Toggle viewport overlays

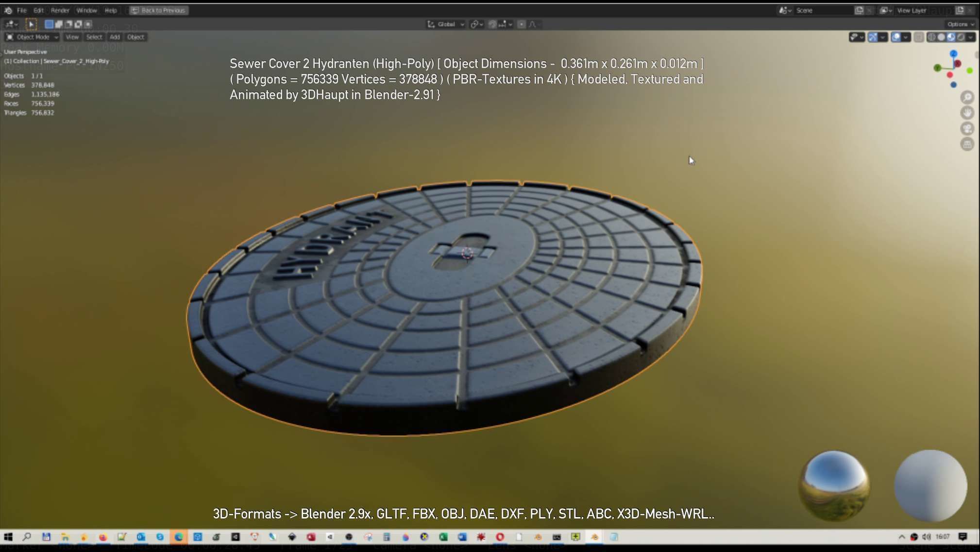pyautogui.click(x=896, y=37)
